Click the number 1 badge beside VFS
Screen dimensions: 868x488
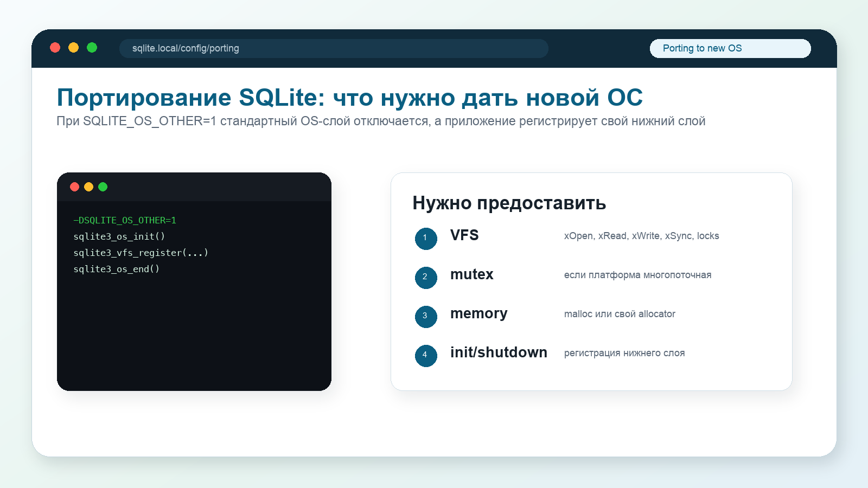[x=426, y=239]
